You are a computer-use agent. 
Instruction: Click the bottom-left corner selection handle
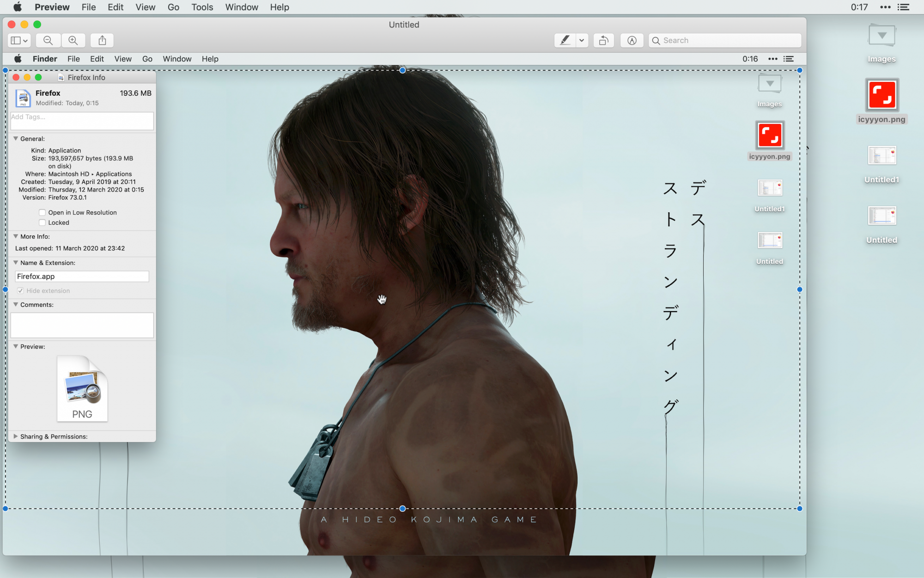tap(6, 509)
